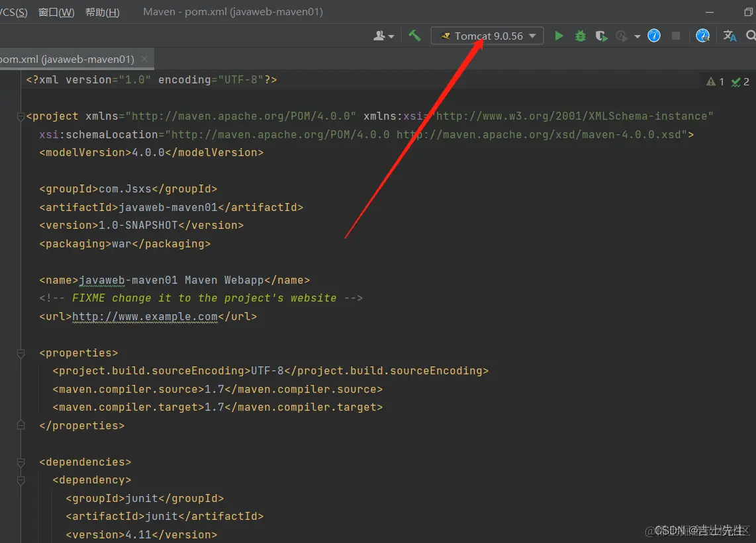
Task: Click the version 1.0-SNAPSHOT line
Action: point(141,226)
